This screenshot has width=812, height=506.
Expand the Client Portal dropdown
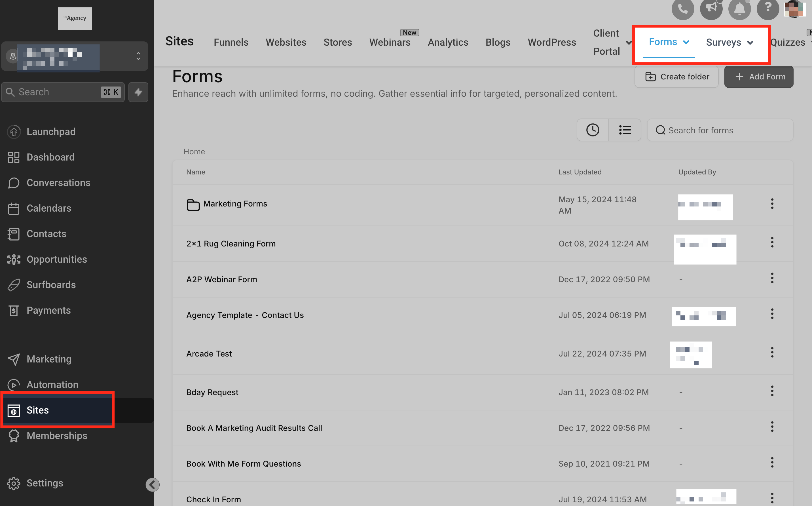point(628,43)
